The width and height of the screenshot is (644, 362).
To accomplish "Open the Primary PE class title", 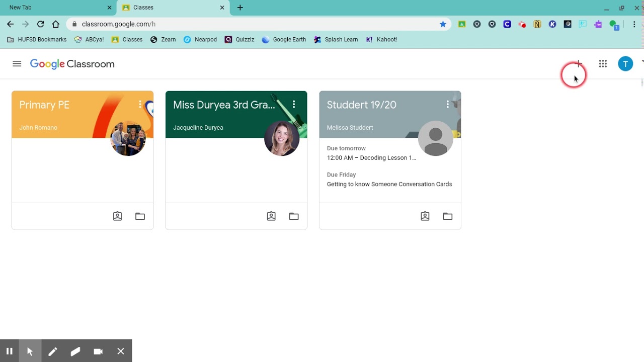I will (x=44, y=105).
